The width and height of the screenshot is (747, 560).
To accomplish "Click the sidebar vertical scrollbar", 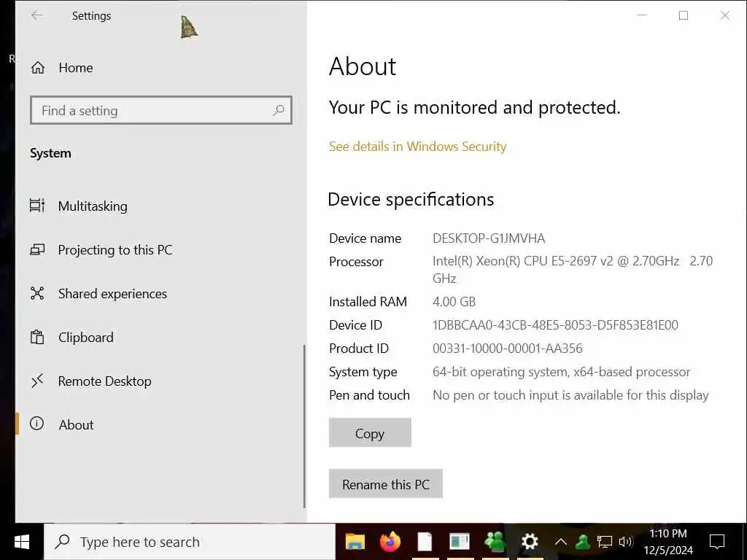I will coord(304,426).
